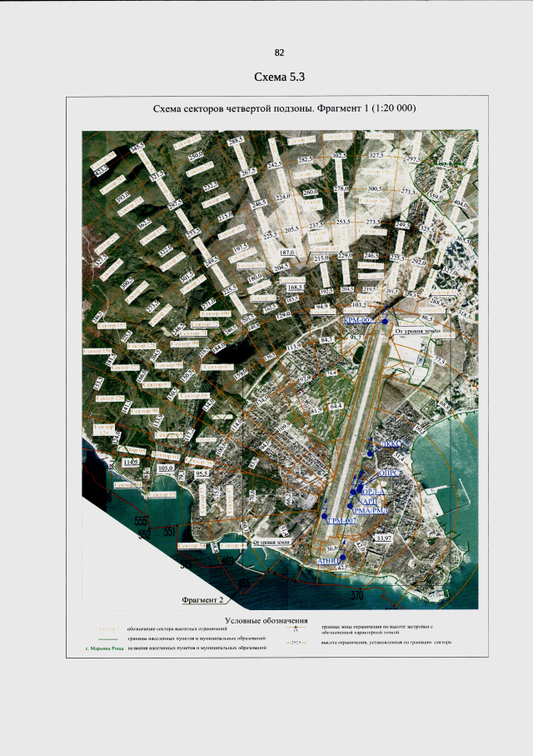533x756 pixels.
Task: Click the с. Марьина Роща legend sample
Action: click(x=105, y=648)
